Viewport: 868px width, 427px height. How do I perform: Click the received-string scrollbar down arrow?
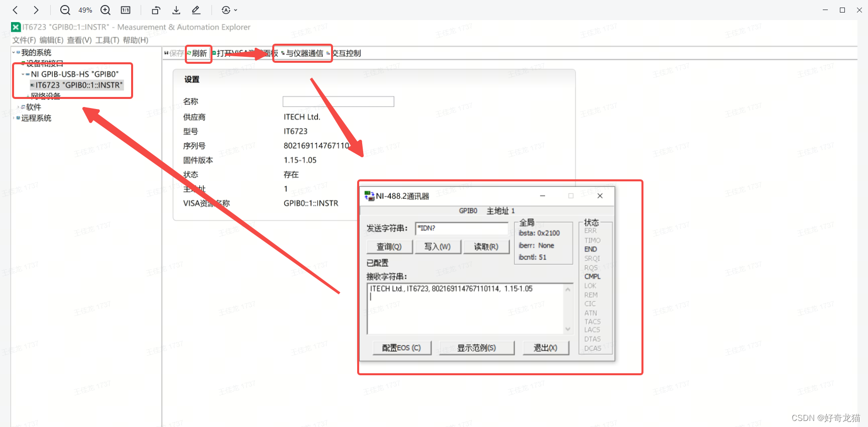click(x=568, y=330)
